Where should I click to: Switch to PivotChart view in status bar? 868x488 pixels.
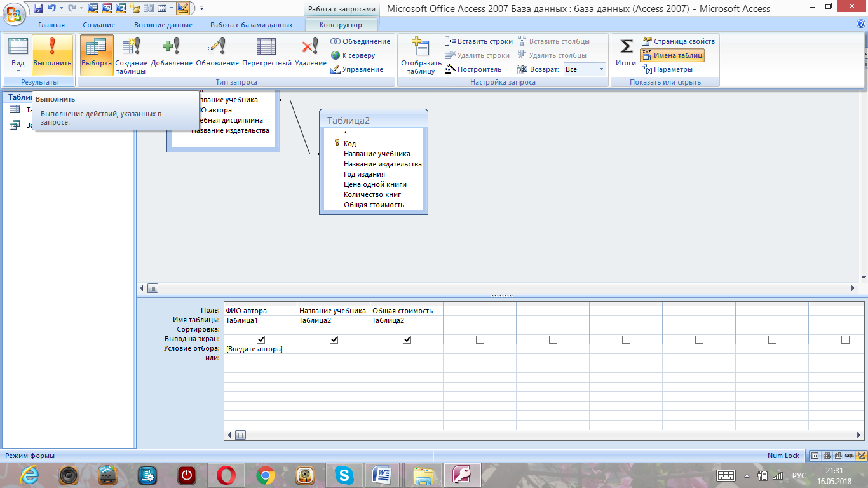point(838,456)
